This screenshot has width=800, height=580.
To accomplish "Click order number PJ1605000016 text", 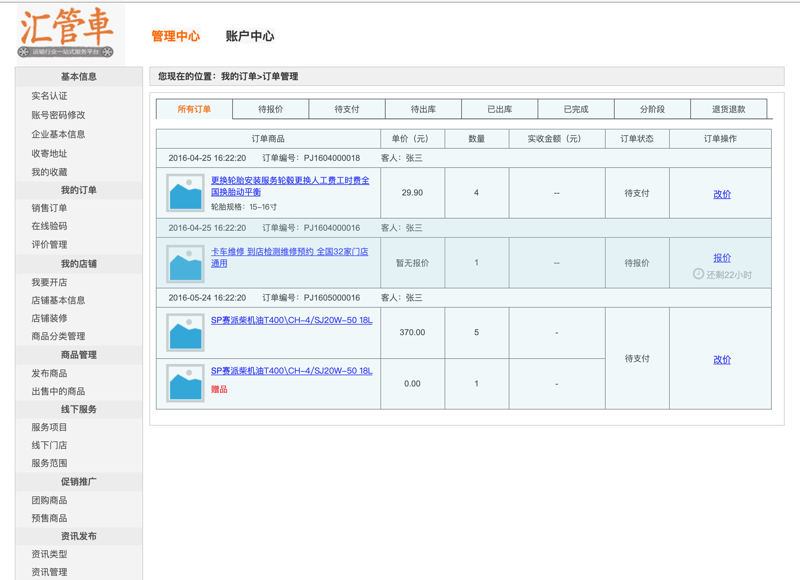I will click(332, 298).
